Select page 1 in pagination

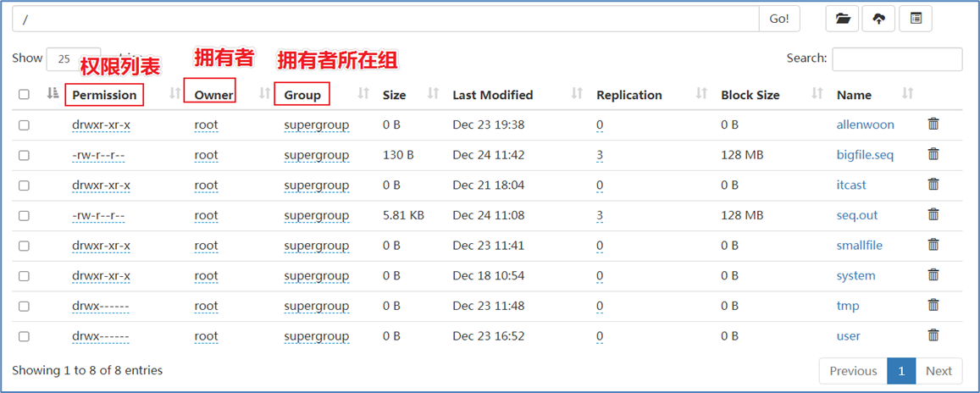pyautogui.click(x=901, y=370)
